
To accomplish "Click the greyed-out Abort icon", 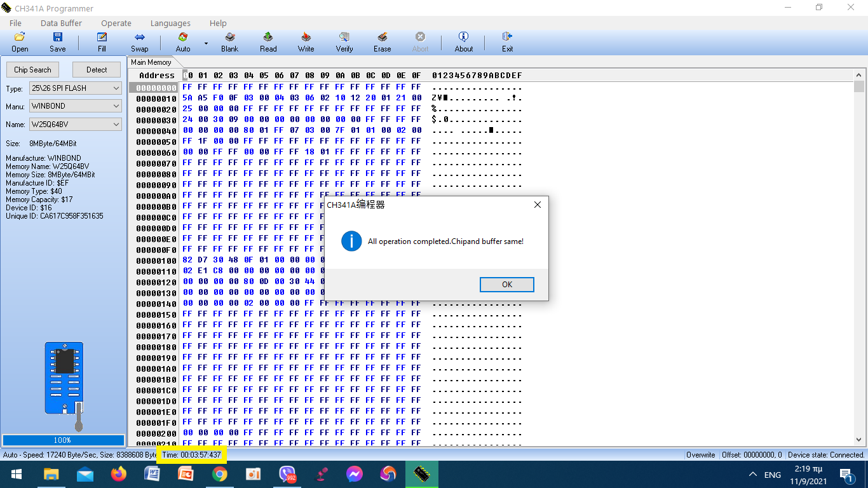I will 420,42.
